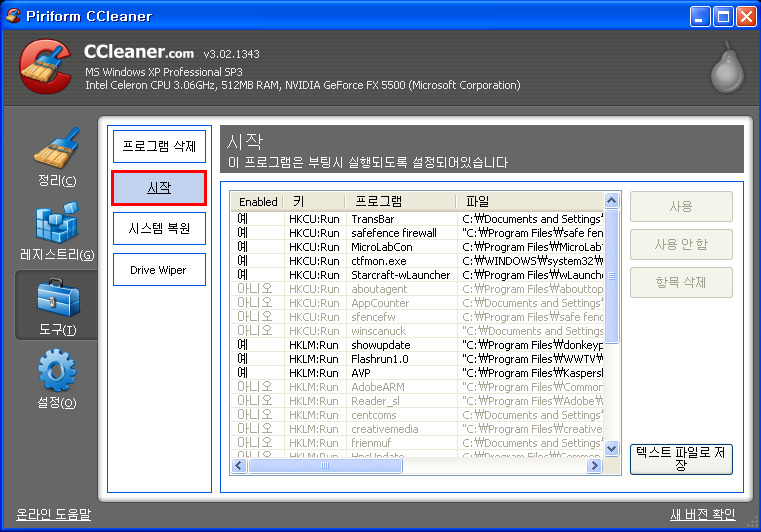761x532 pixels.
Task: Select the centcoms entry
Action: (x=417, y=415)
